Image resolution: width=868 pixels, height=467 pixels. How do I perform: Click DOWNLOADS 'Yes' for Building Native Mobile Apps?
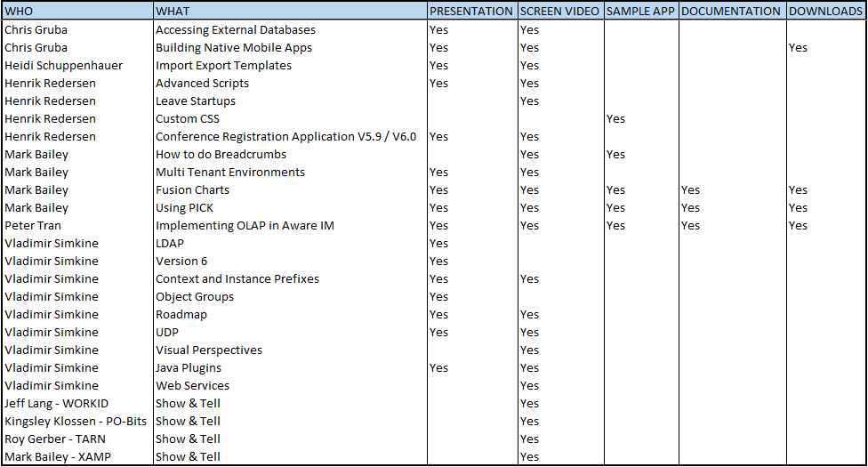(x=798, y=48)
